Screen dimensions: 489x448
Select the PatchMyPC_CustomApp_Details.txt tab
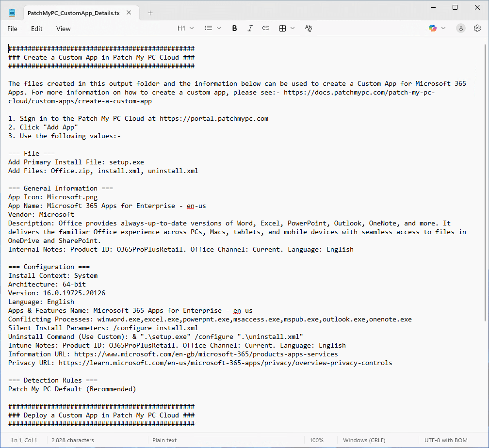coord(73,13)
